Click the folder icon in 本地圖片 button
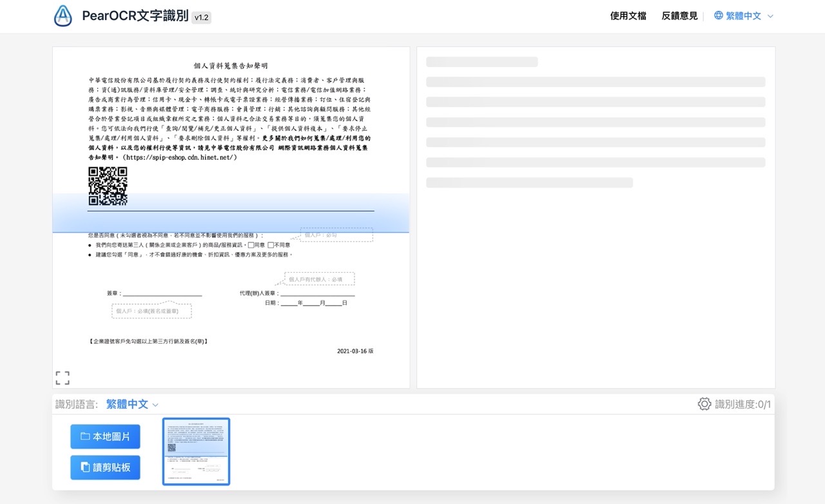The height and width of the screenshot is (504, 825). click(x=85, y=436)
